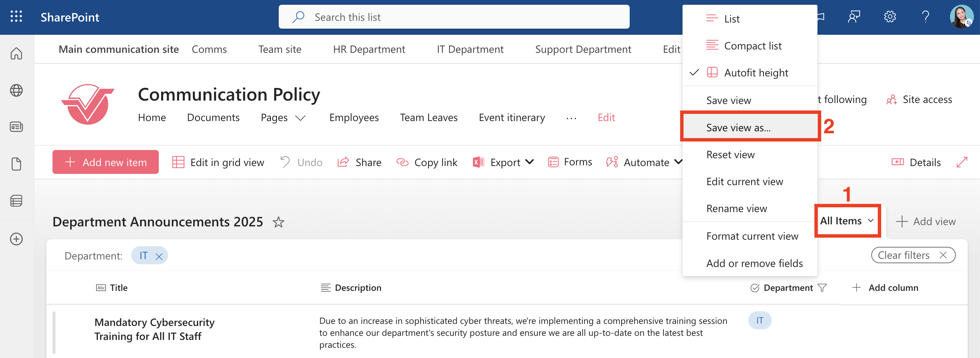Select List layout in view menu
Viewport: 980px width, 358px height.
tap(749, 19)
